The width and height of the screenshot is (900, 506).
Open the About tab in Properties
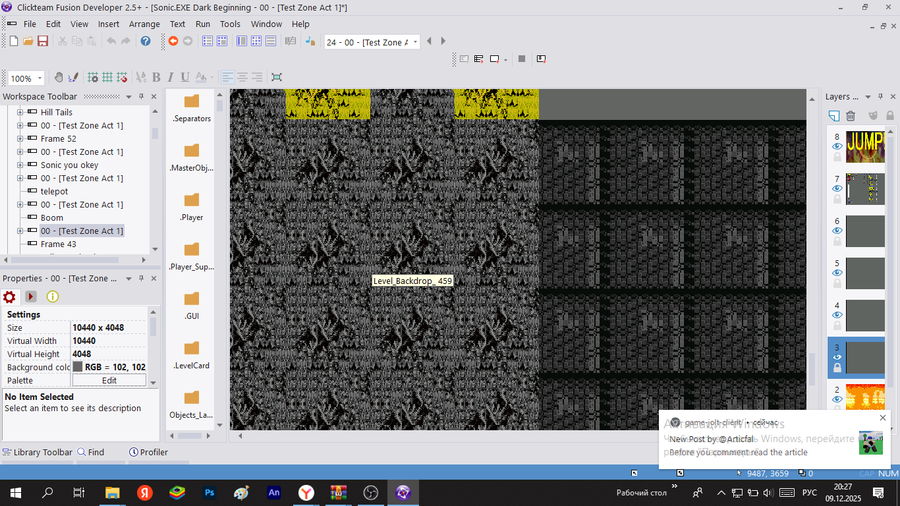coord(52,297)
